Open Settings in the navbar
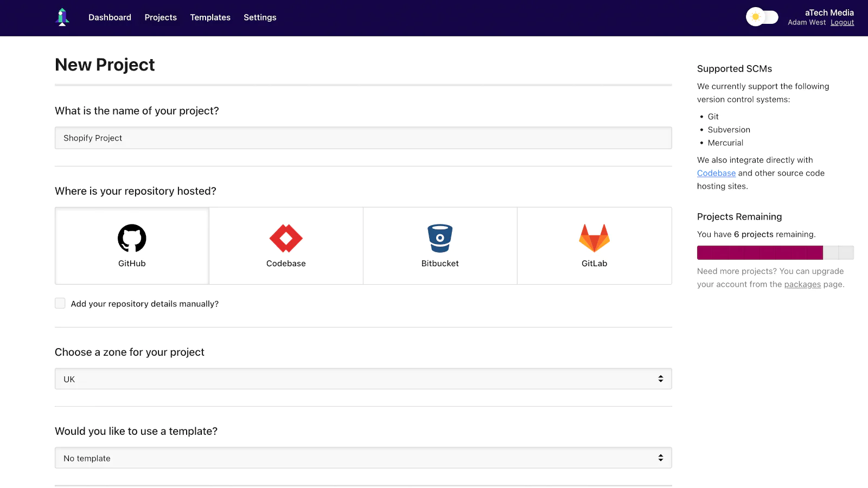The width and height of the screenshot is (868, 488). [260, 17]
